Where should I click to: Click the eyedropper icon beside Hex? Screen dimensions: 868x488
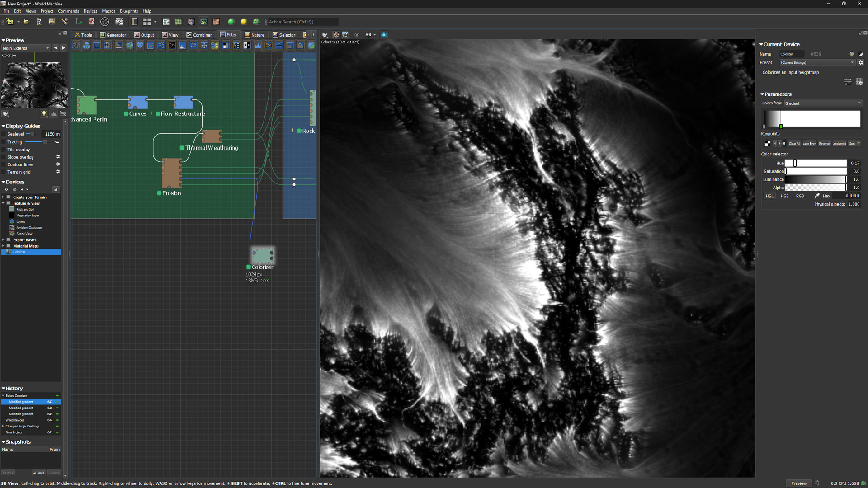coord(817,196)
